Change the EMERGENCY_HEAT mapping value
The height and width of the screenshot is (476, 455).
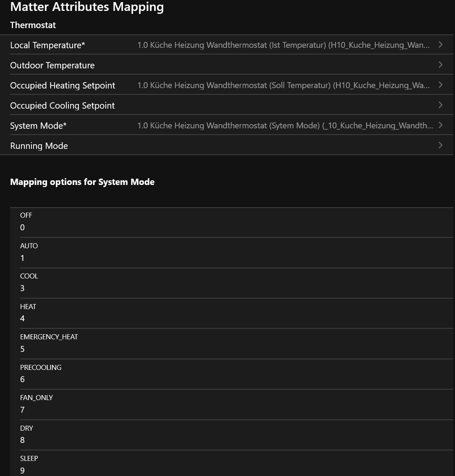[235, 349]
